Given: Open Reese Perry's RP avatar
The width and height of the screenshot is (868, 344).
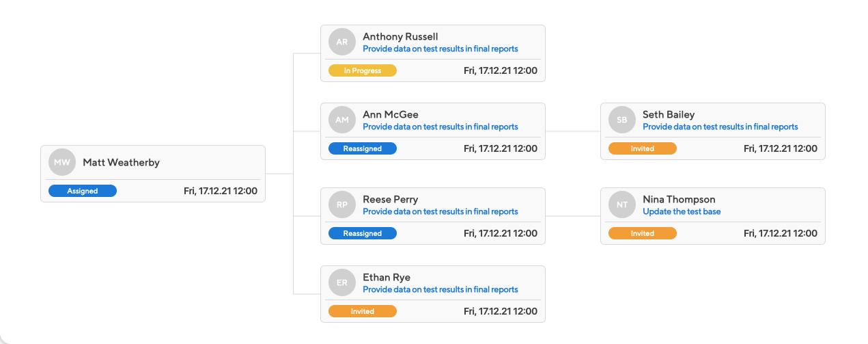Looking at the screenshot, I should click(342, 204).
